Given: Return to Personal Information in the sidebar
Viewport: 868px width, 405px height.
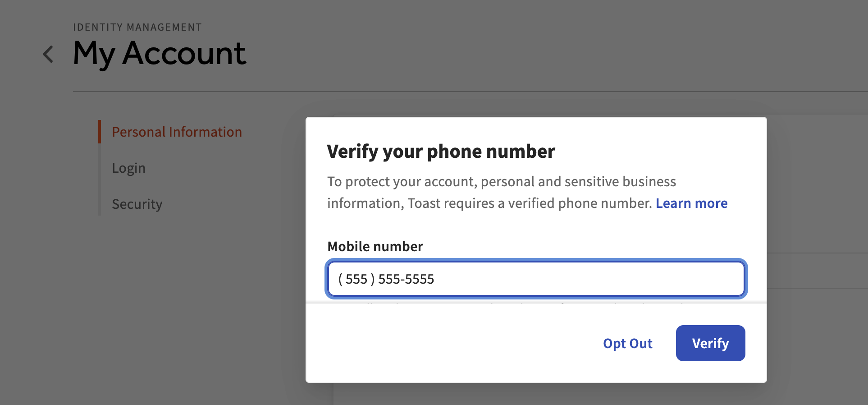Looking at the screenshot, I should 177,132.
